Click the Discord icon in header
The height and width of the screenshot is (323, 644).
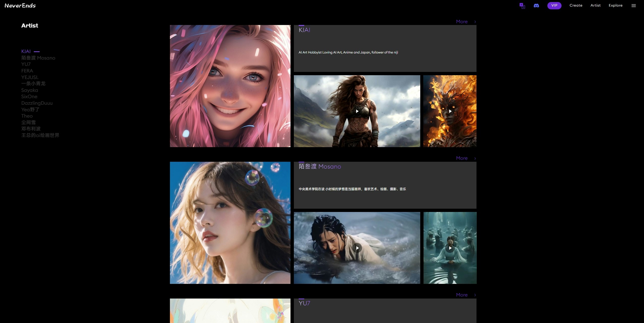[536, 6]
